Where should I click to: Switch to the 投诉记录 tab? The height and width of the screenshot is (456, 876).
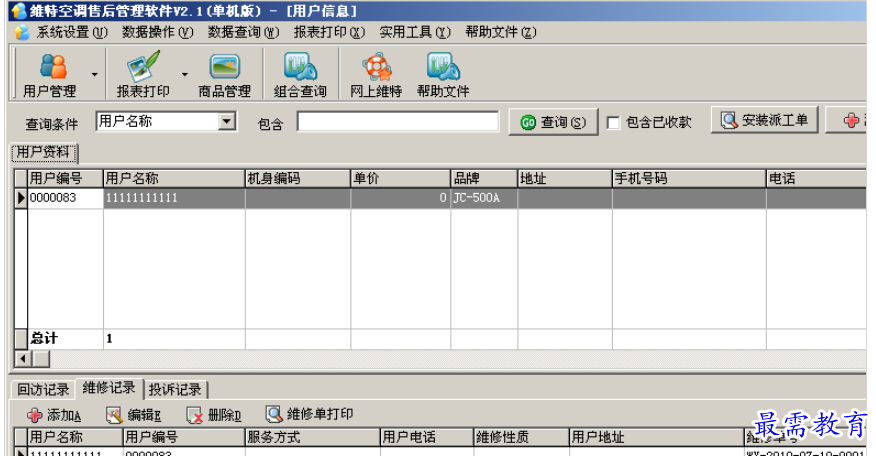coord(175,390)
